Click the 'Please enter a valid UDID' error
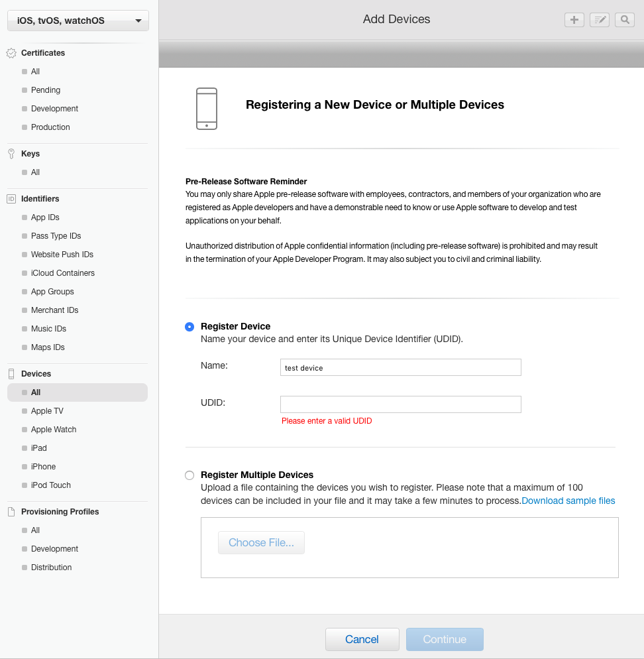The height and width of the screenshot is (659, 644). click(327, 421)
